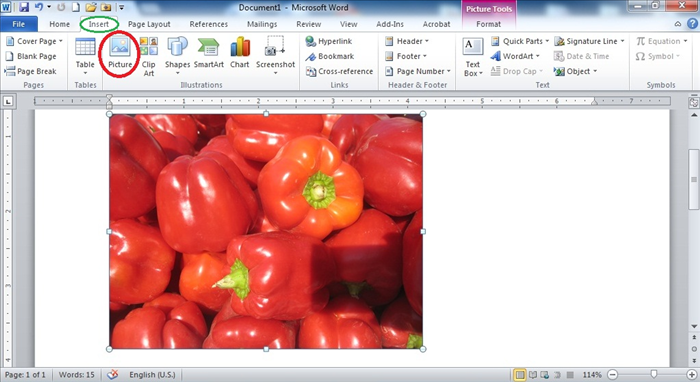Viewport: 700px width, 382px height.
Task: Insert a Cover Page
Action: click(34, 41)
